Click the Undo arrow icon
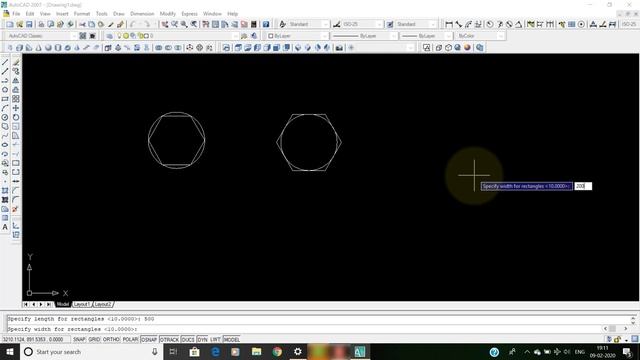Screen dimensions: 640x360 click(x=133, y=24)
